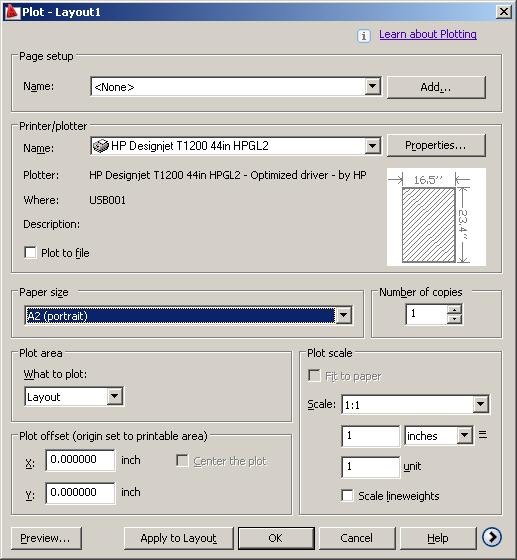
Task: Expand the Paper size A2 (portrait) dropdown
Action: [x=343, y=315]
